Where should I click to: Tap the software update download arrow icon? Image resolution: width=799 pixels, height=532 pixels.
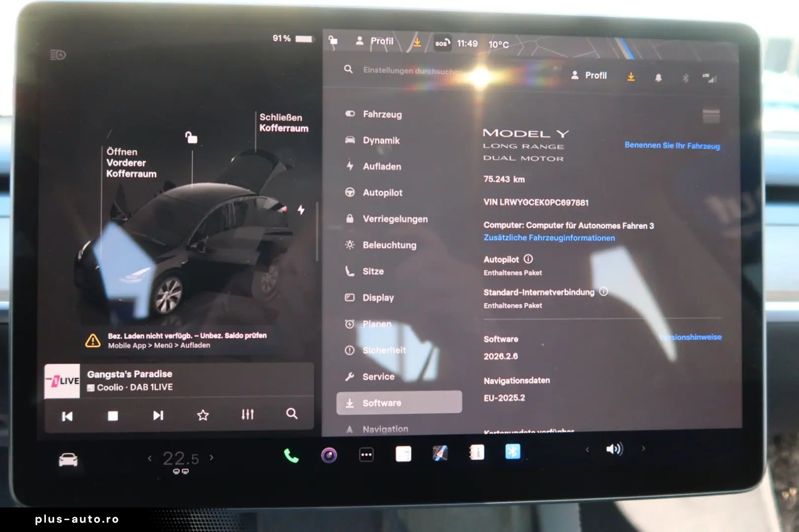point(631,76)
